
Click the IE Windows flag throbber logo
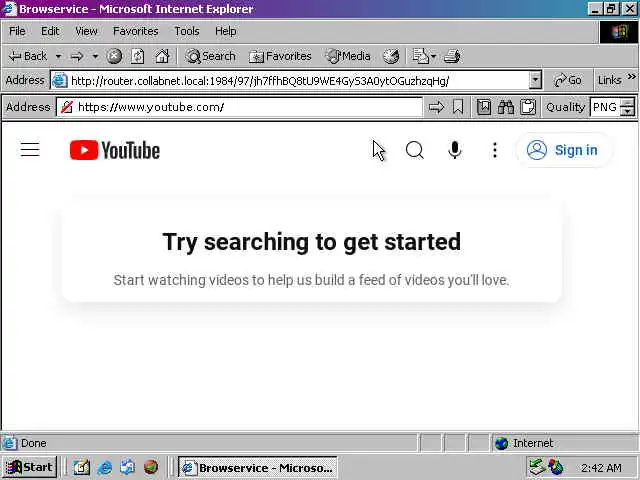tap(619, 32)
